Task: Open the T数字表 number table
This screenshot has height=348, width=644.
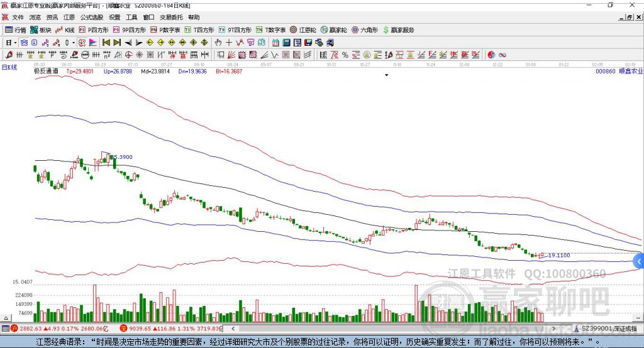Action: point(270,30)
